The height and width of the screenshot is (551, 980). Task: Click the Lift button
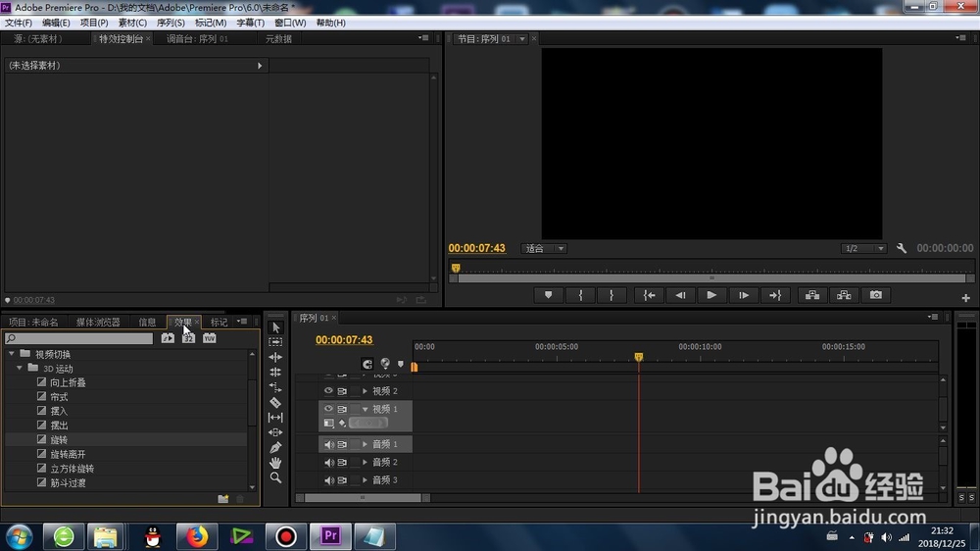tap(812, 295)
